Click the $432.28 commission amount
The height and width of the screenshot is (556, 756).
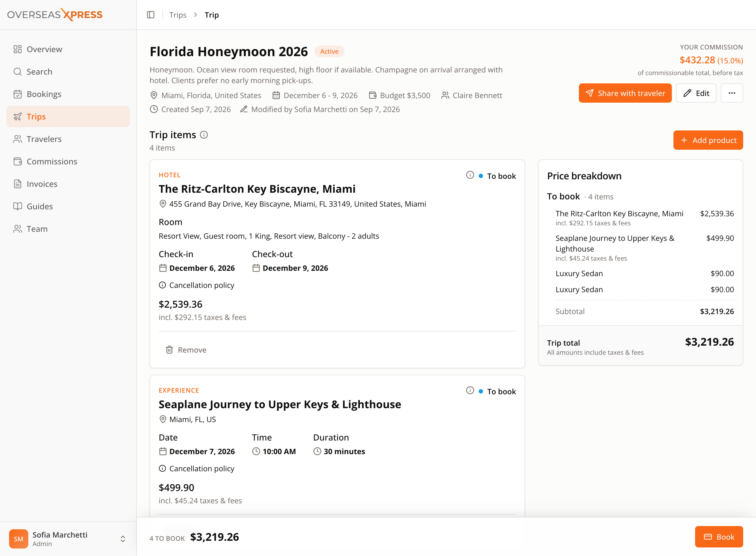(x=697, y=60)
